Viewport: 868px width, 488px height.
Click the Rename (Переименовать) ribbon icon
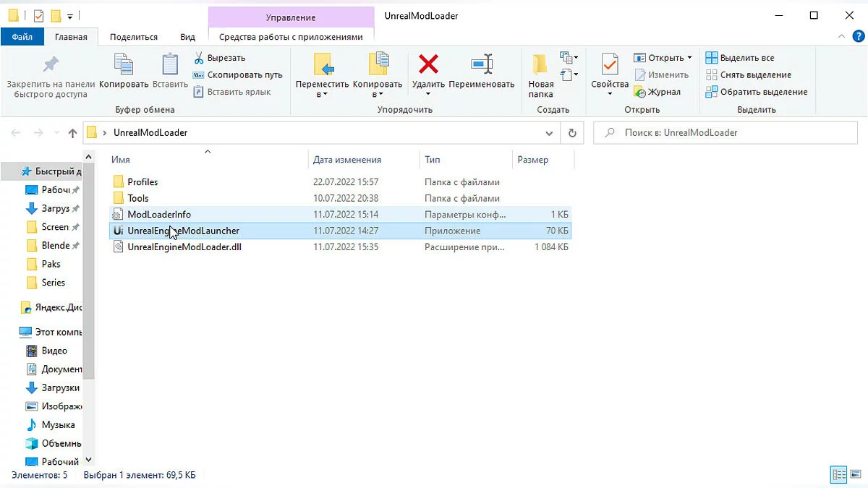[481, 65]
